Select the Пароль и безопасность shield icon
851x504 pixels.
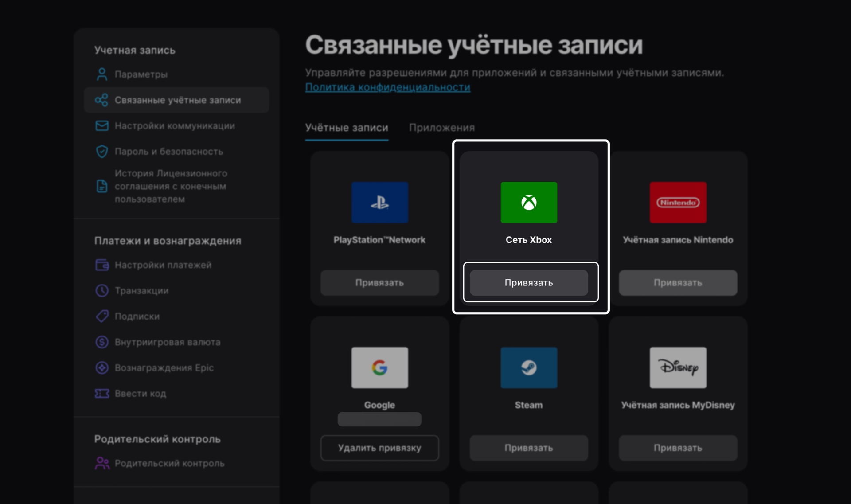point(102,152)
